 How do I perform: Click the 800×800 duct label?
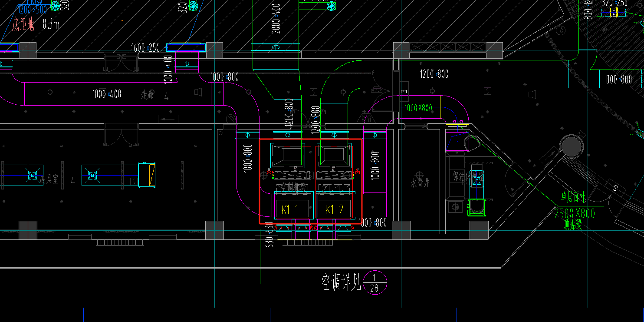point(619,80)
